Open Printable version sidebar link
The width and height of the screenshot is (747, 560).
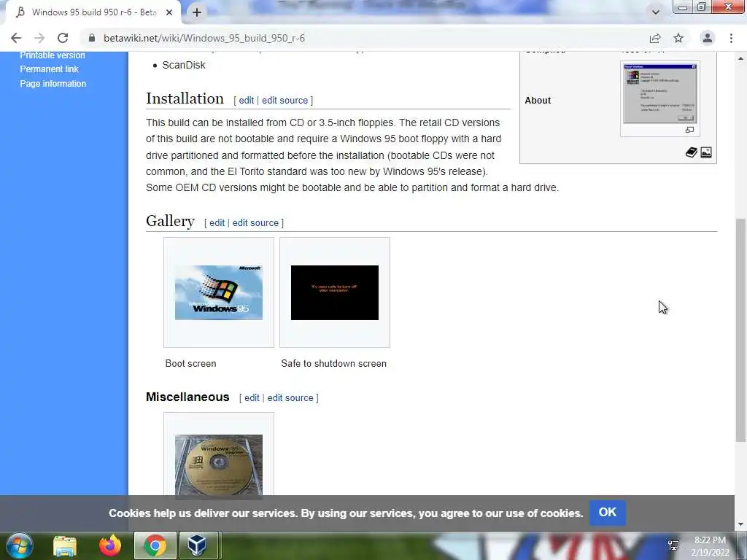click(53, 55)
